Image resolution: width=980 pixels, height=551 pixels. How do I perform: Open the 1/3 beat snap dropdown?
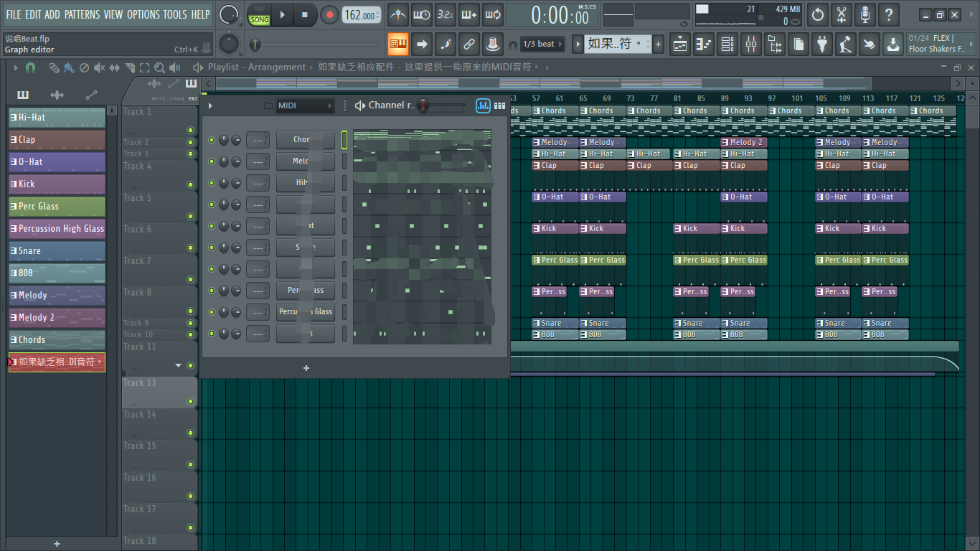point(543,44)
